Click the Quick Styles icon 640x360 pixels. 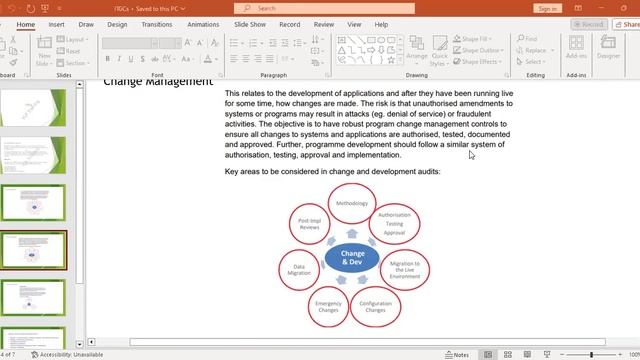[x=440, y=43]
